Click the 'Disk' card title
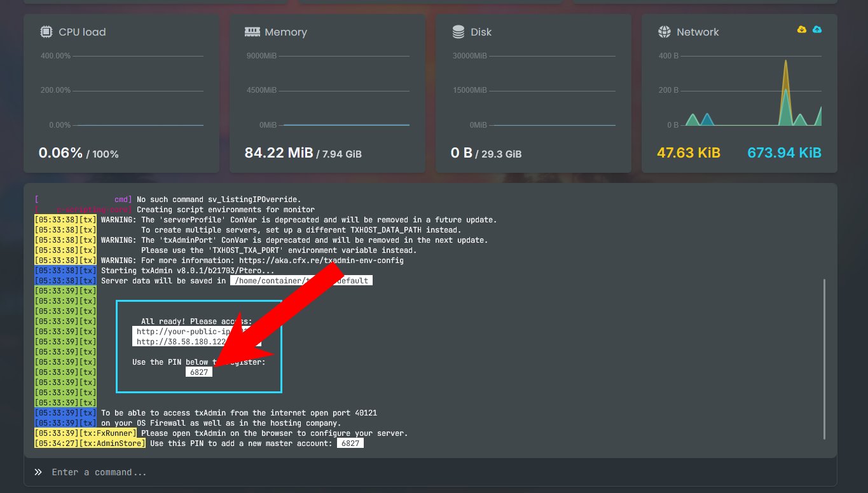868x493 pixels. 481,32
